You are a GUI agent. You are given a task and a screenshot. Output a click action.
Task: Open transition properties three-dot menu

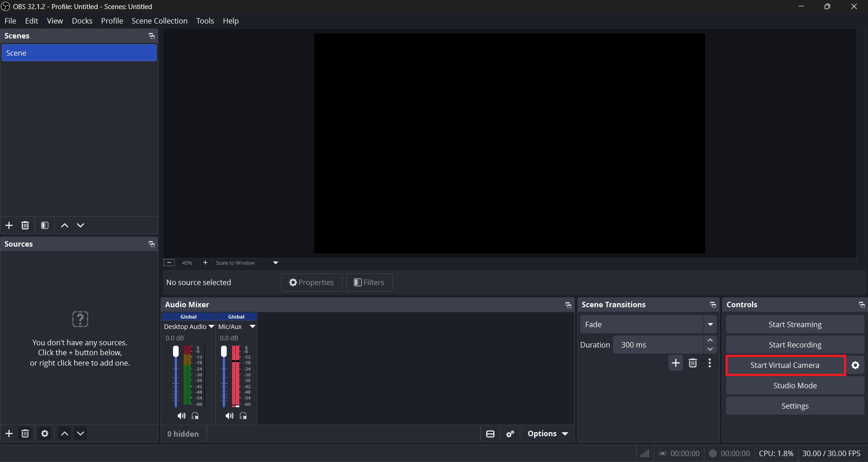point(710,363)
